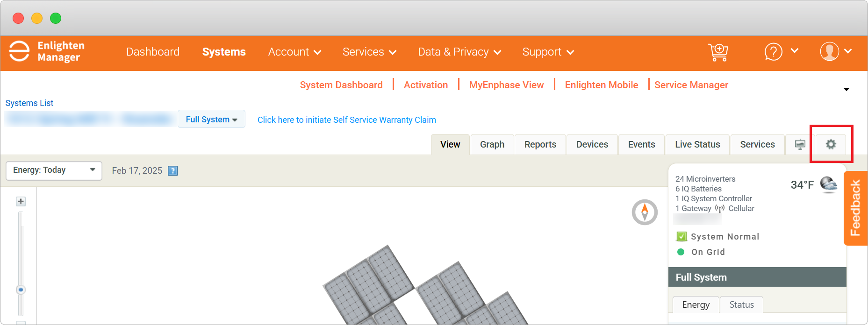Switch to the Events tab
868x325 pixels.
[642, 144]
